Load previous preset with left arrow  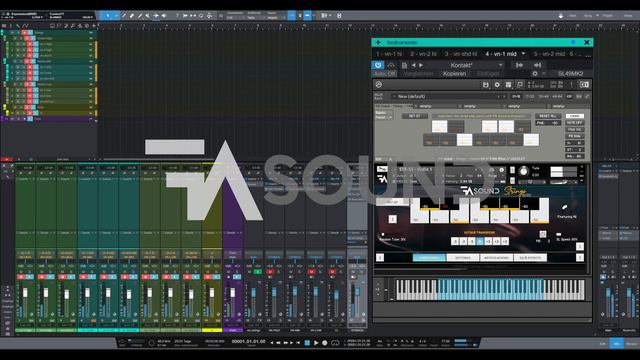[413, 65]
